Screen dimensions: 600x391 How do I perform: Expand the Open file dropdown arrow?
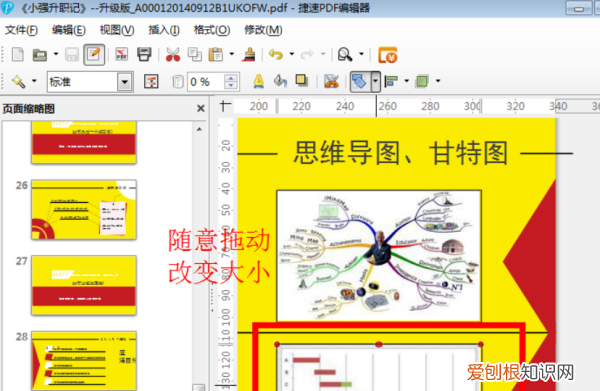pyautogui.click(x=56, y=54)
